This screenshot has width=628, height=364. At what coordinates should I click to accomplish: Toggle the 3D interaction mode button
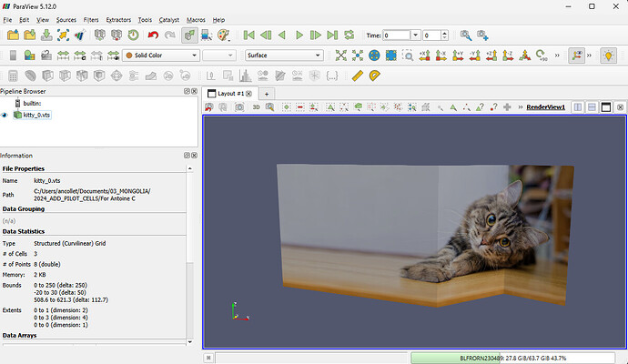256,107
